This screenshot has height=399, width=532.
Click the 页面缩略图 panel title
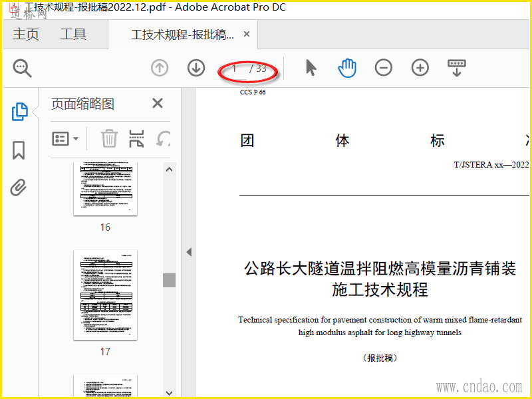[x=82, y=104]
